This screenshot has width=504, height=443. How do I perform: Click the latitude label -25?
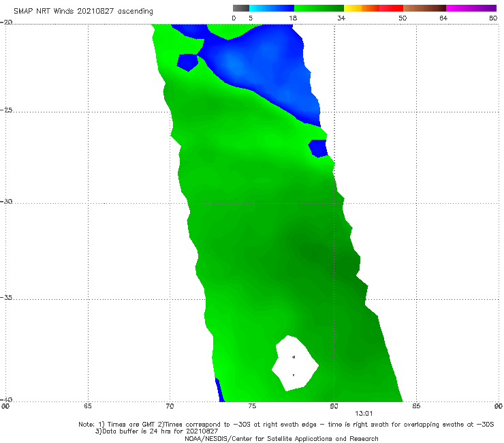pyautogui.click(x=6, y=110)
